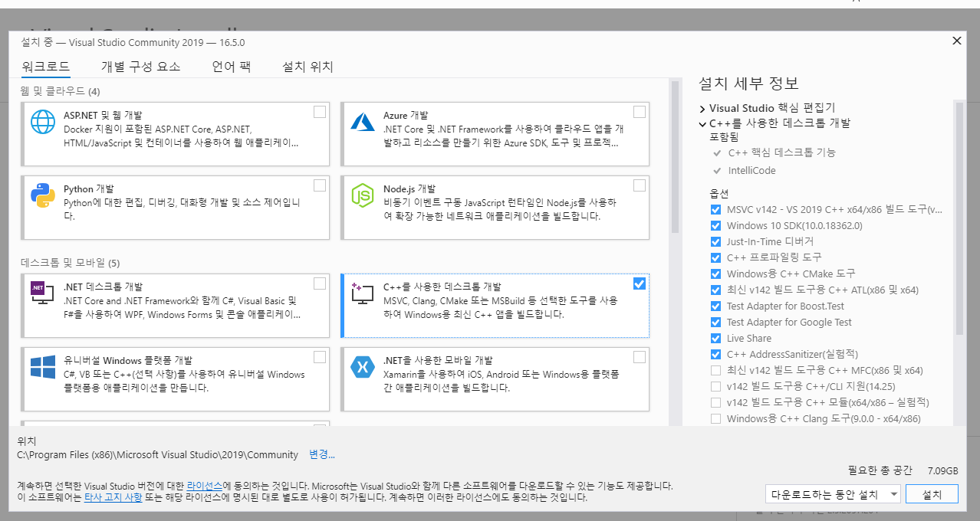Uncheck C++ AddressSanitizer(실험적) option
The width and height of the screenshot is (980, 521).
click(x=715, y=354)
